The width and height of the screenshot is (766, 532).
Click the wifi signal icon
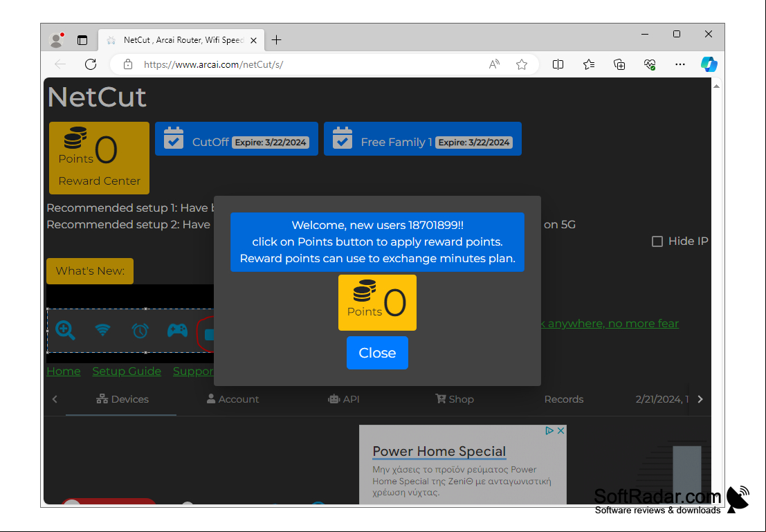click(102, 331)
